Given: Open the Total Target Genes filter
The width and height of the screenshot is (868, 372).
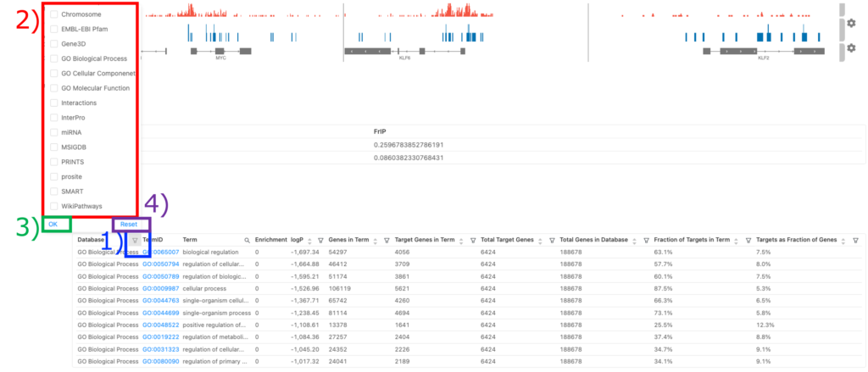Looking at the screenshot, I should click(x=552, y=241).
